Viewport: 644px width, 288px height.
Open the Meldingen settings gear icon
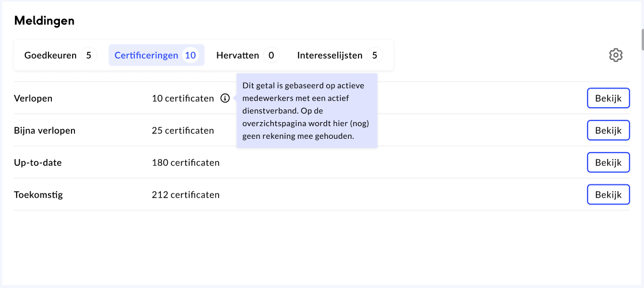click(616, 55)
